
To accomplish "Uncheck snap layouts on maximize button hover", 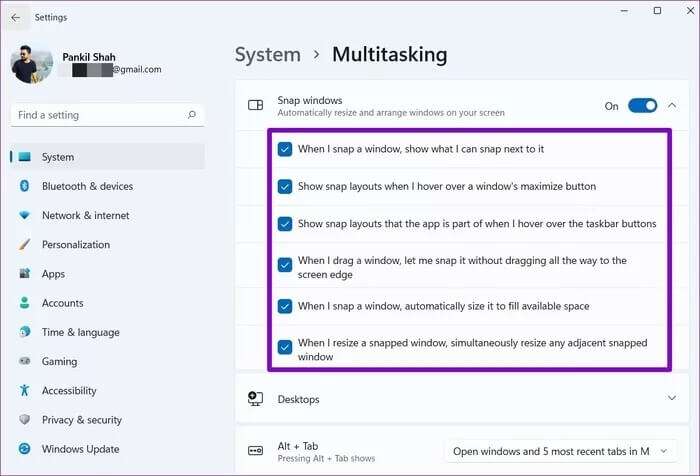I will coord(285,186).
